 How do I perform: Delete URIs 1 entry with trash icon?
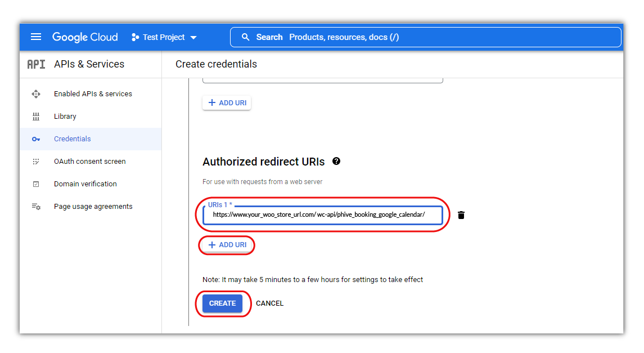pyautogui.click(x=461, y=215)
